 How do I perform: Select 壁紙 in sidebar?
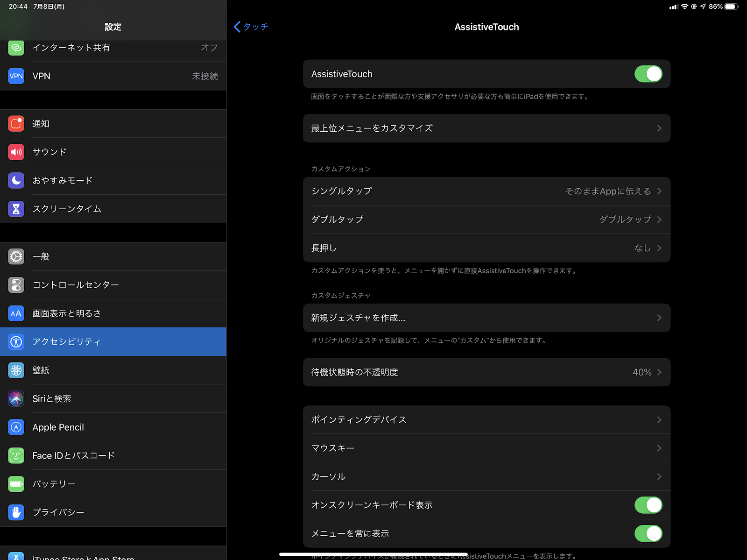(x=113, y=370)
